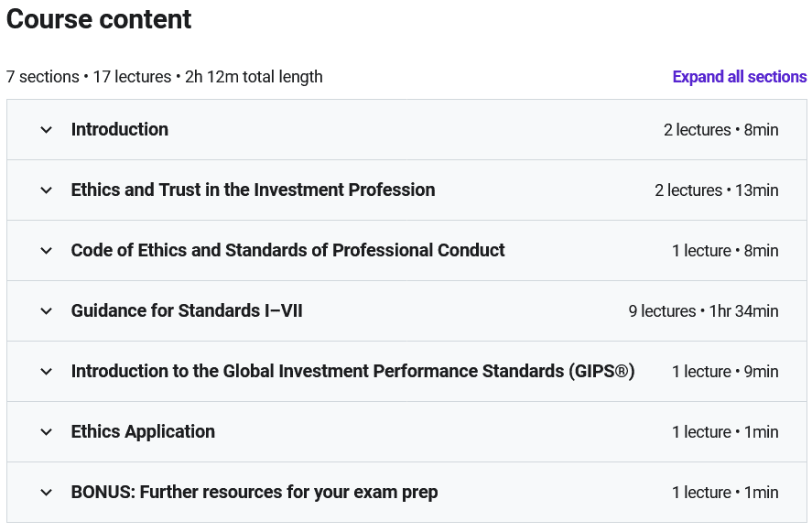Viewport: 812px width, 532px height.
Task: Click the '9 lectures • 1hr 34min' label
Action: (703, 311)
